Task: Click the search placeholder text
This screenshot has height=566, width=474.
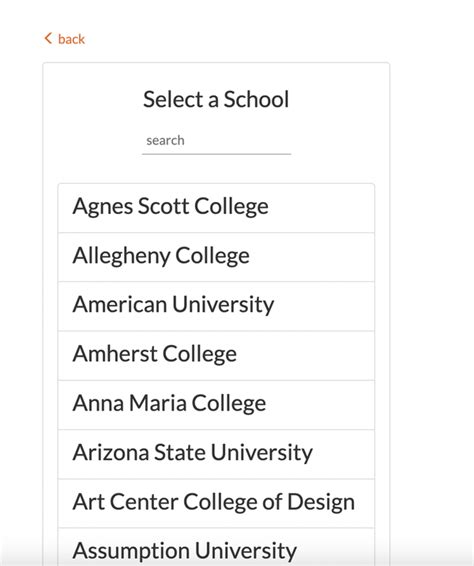Action: [165, 140]
